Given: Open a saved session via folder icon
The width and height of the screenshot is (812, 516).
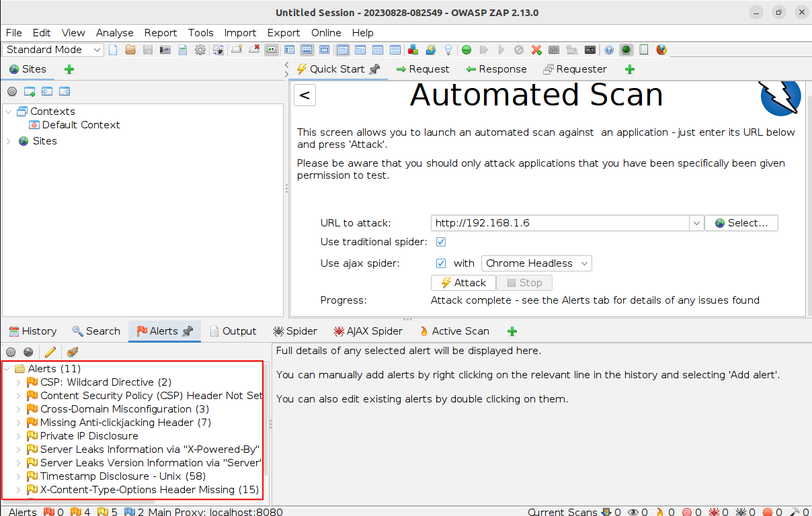Looking at the screenshot, I should 130,50.
